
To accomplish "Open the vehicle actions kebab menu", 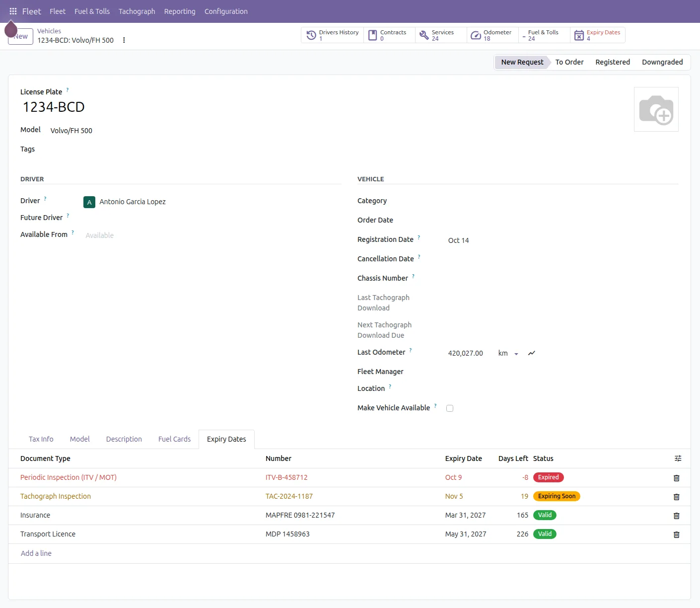I will coord(124,40).
